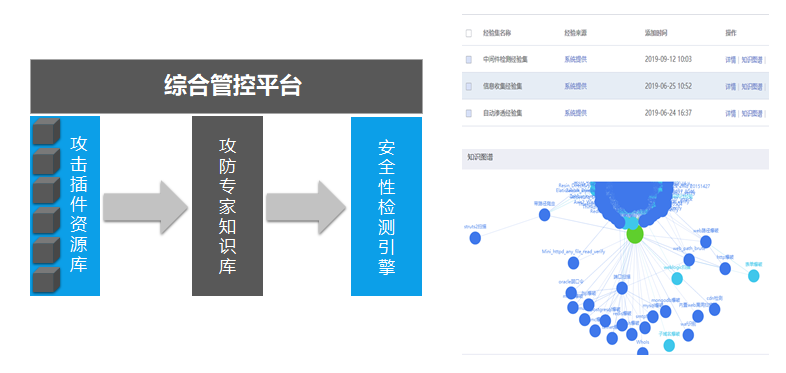Tick the select-all checkbox in table header
The height and width of the screenshot is (373, 786).
(x=469, y=33)
